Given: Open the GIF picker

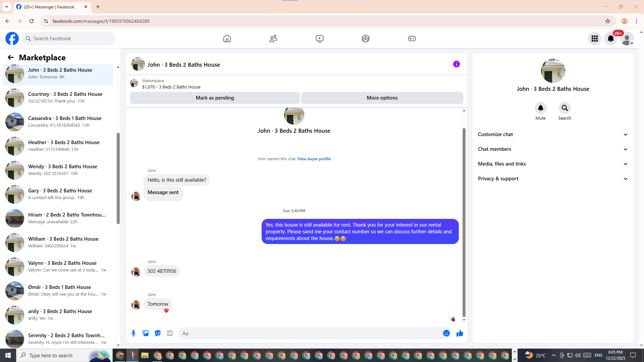Looking at the screenshot, I should click(x=170, y=333).
